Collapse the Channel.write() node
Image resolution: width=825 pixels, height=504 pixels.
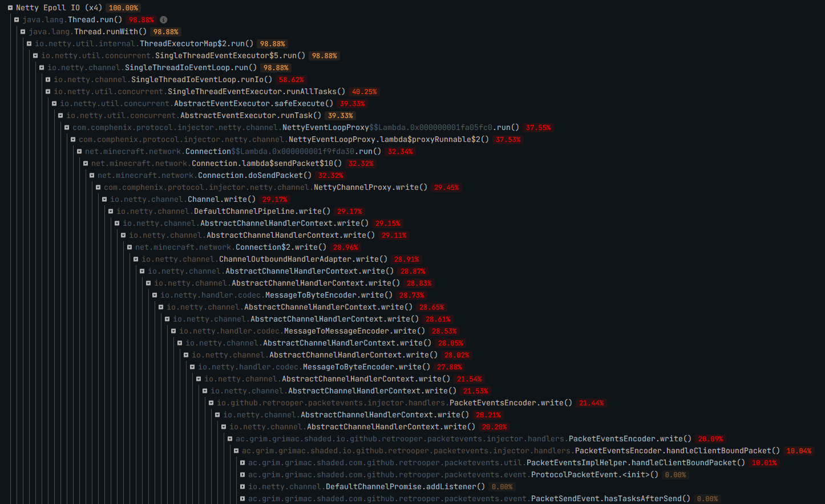[104, 200]
